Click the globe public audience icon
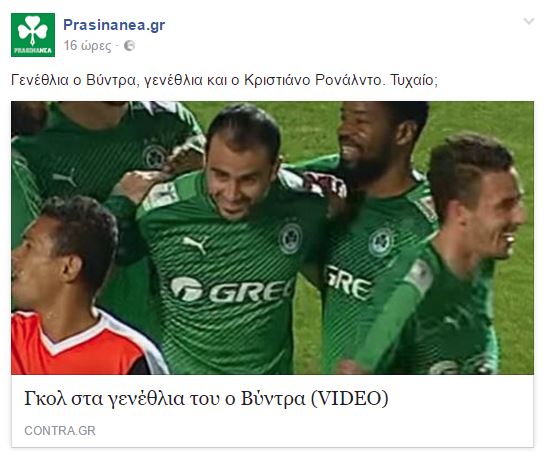 129,45
